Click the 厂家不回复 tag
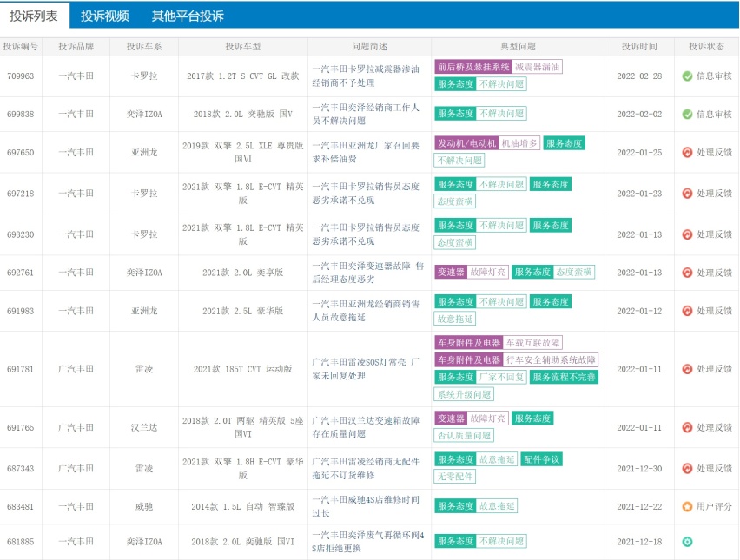 (501, 378)
